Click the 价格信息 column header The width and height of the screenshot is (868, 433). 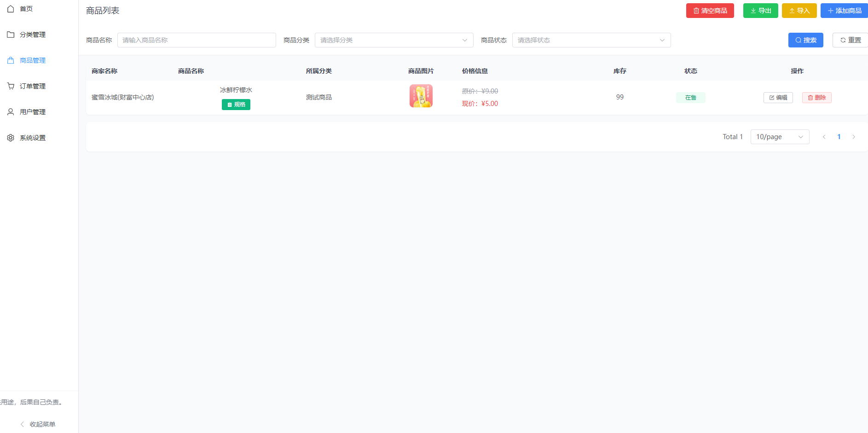475,71
